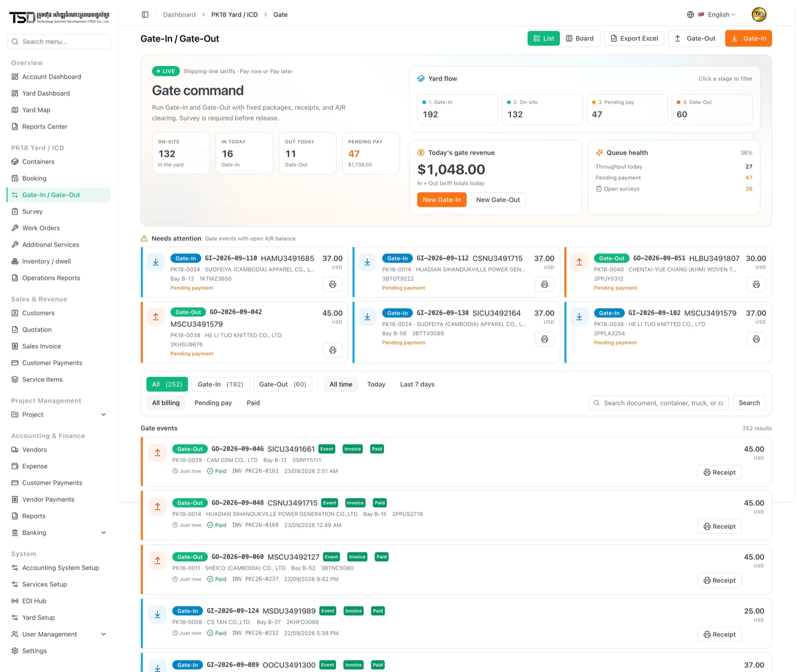Viewport: 798px width, 672px height.
Task: Open Gate-In / Gate-Out menu item
Action: (x=59, y=195)
